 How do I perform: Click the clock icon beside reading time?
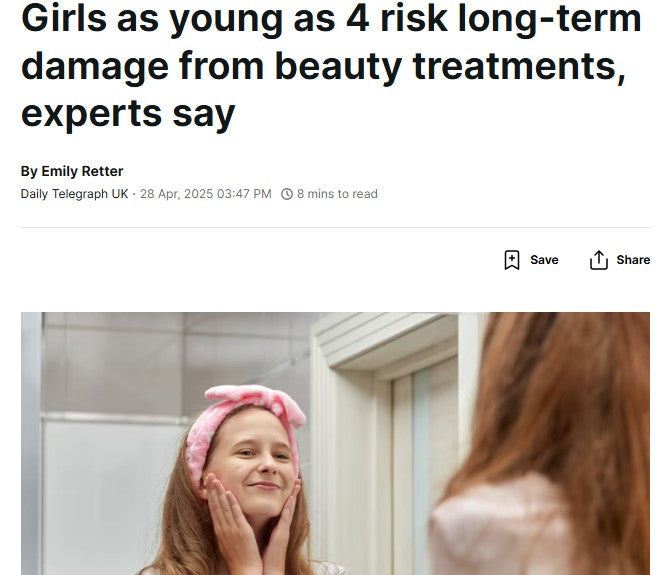tap(287, 194)
